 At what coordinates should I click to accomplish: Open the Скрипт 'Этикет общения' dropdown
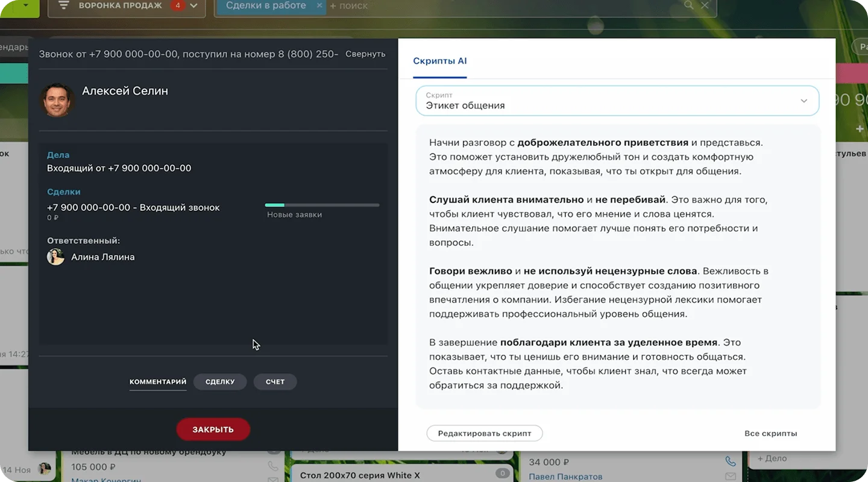617,101
